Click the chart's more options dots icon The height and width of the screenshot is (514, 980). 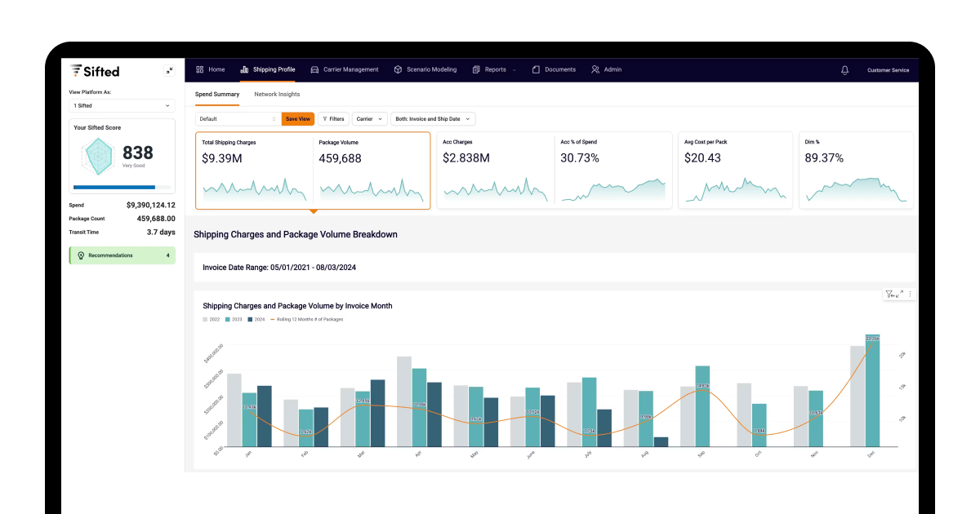click(x=910, y=294)
